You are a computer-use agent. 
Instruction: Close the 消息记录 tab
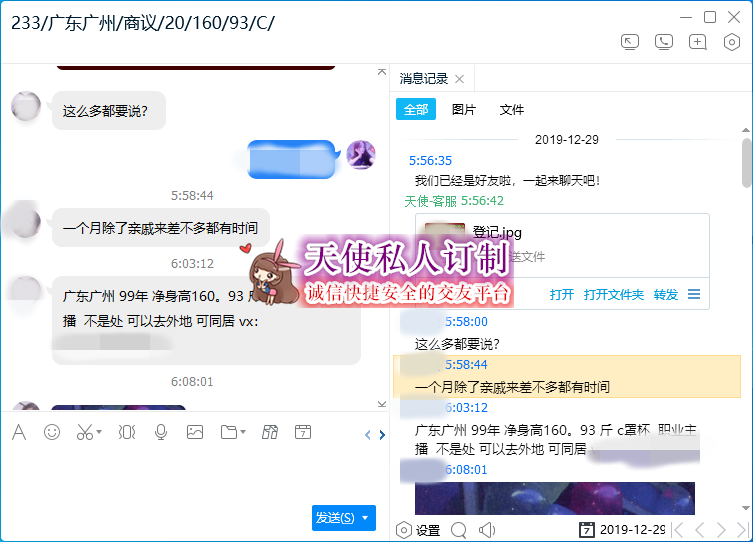(x=460, y=79)
